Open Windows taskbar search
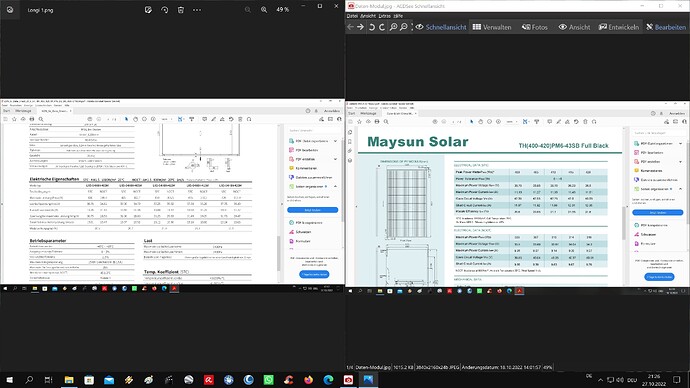 pyautogui.click(x=29, y=379)
